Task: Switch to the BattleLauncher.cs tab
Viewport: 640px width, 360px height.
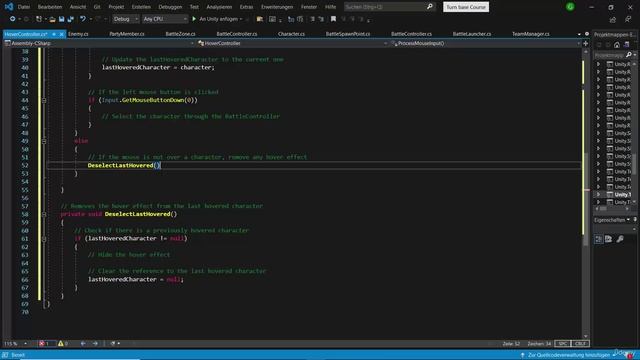Action: click(x=472, y=34)
